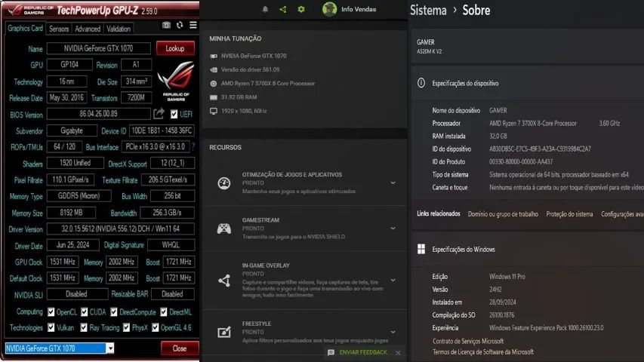This screenshot has height=362, width=644.
Task: Click the Lookup button in GPU-Z
Action: 175,48
